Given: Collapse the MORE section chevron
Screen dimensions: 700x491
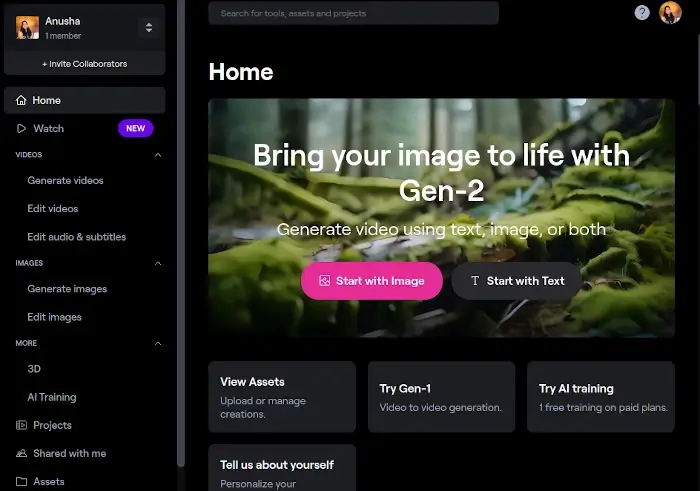Looking at the screenshot, I should (158, 343).
